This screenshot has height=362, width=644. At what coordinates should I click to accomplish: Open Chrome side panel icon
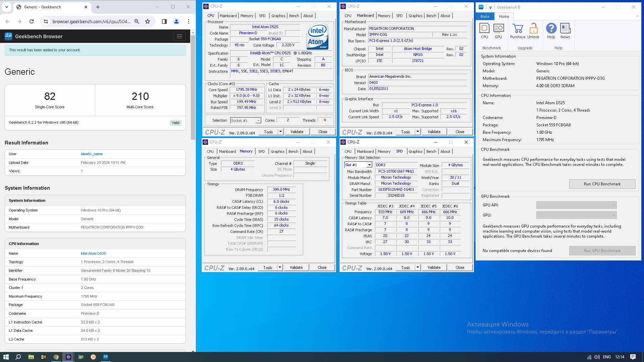(x=164, y=21)
